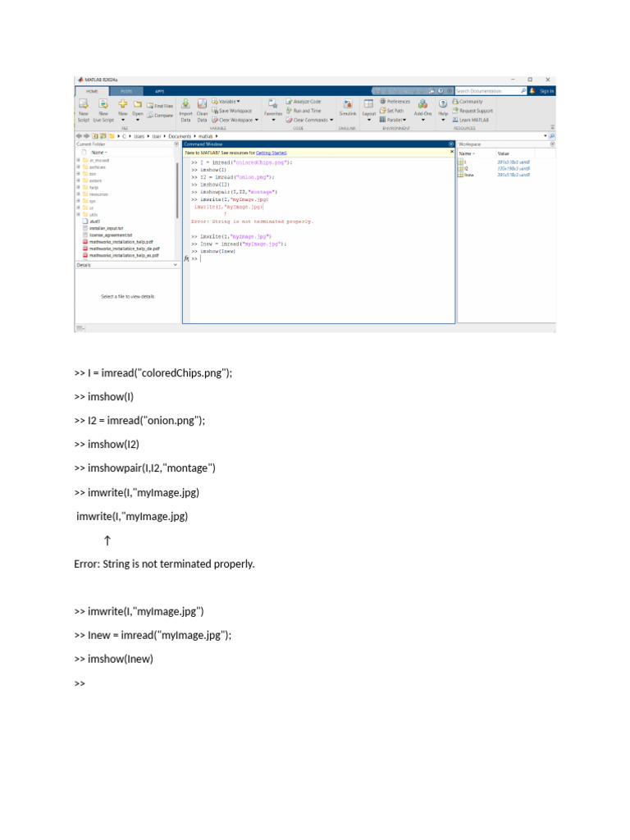Click the fx function browser icon
The image size is (630, 840).
(186, 258)
